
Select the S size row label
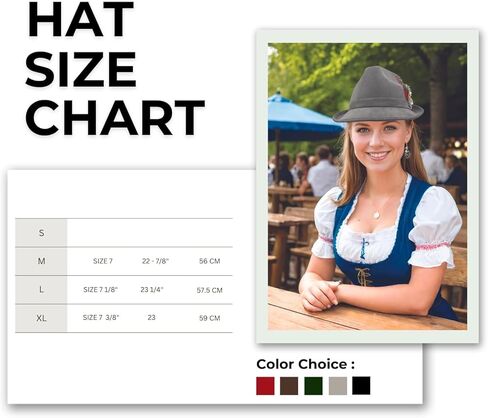coord(41,233)
